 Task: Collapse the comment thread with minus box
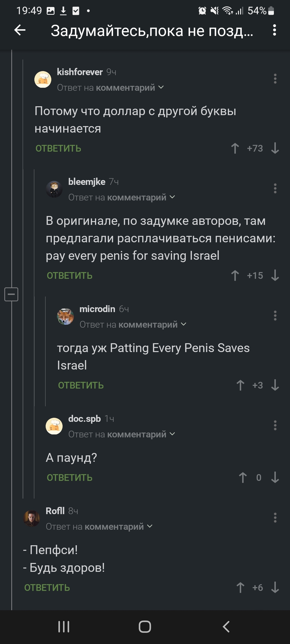pos(11,294)
